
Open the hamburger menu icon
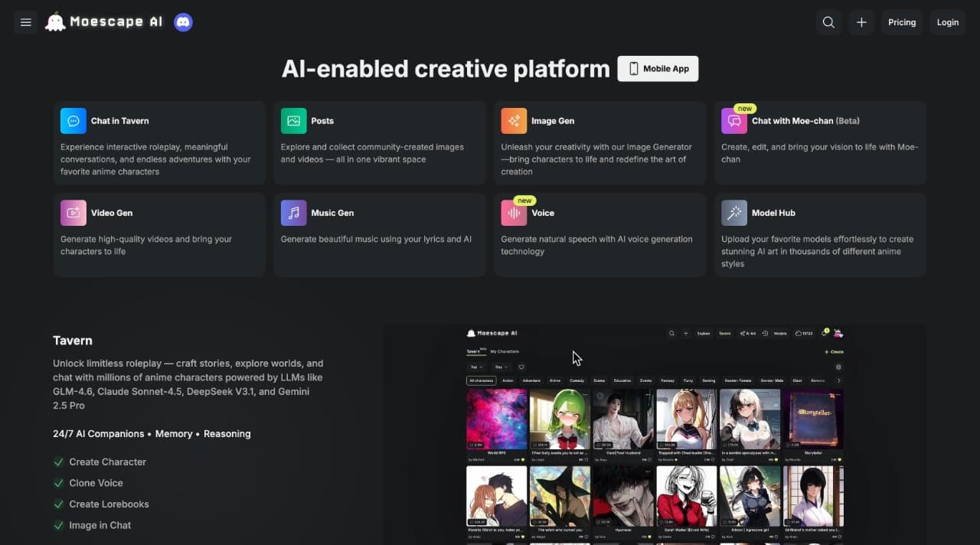25,22
